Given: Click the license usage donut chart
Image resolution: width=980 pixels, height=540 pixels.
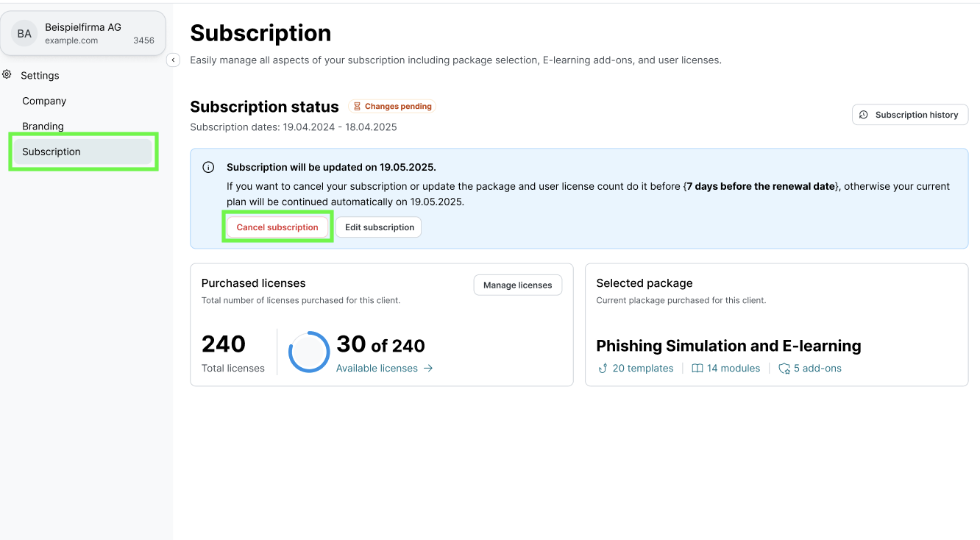Looking at the screenshot, I should tap(309, 352).
